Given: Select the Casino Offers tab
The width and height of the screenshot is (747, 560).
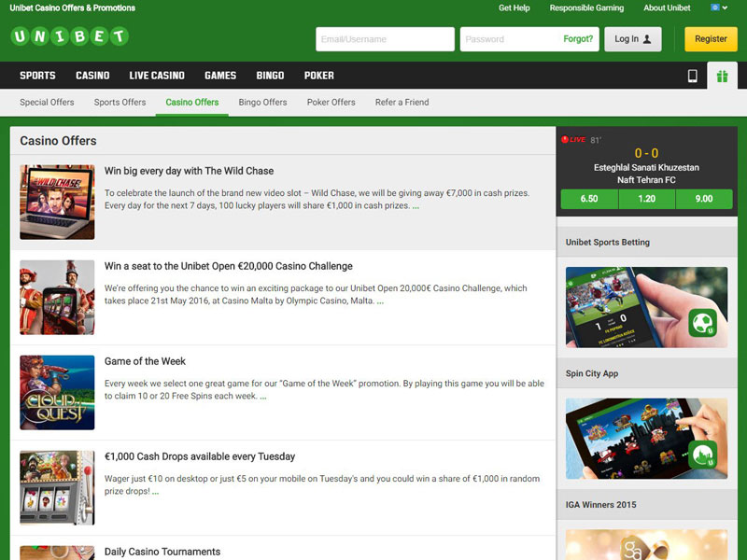Looking at the screenshot, I should [x=192, y=103].
